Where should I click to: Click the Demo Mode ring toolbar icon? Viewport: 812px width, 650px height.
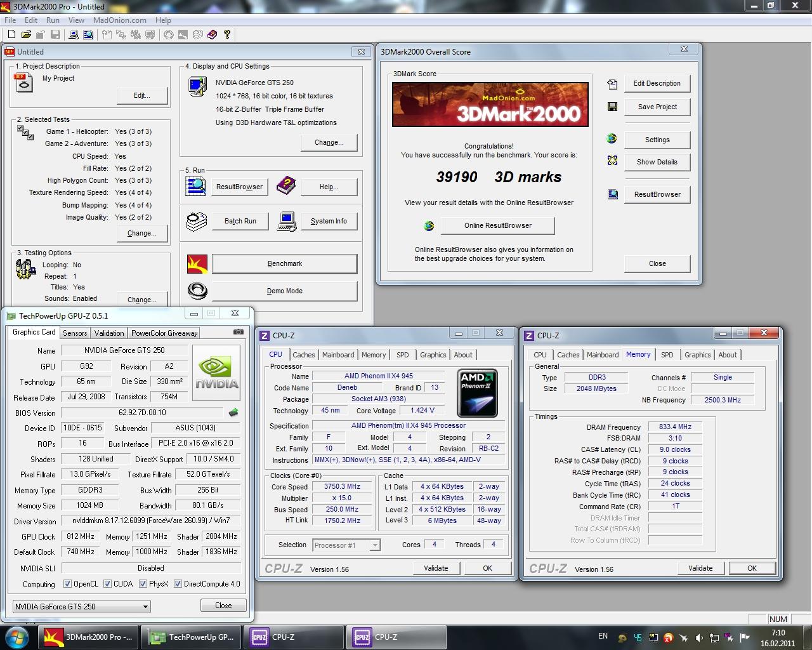[x=168, y=34]
